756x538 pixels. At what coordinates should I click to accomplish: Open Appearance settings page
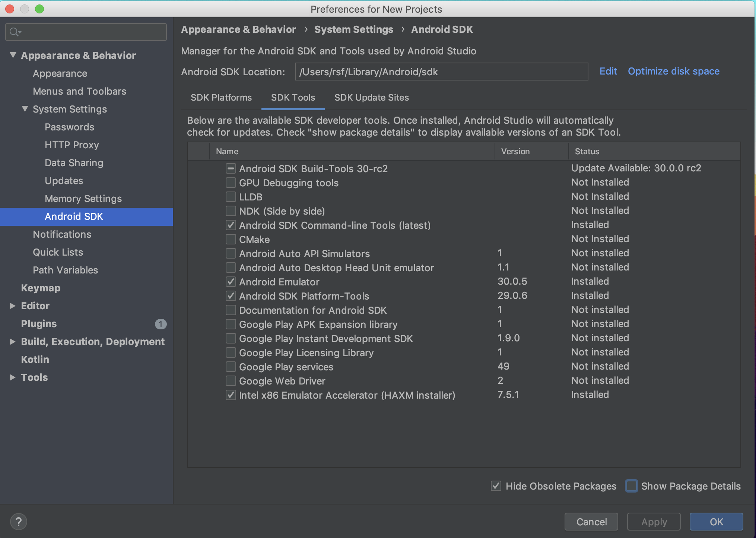(x=86, y=73)
